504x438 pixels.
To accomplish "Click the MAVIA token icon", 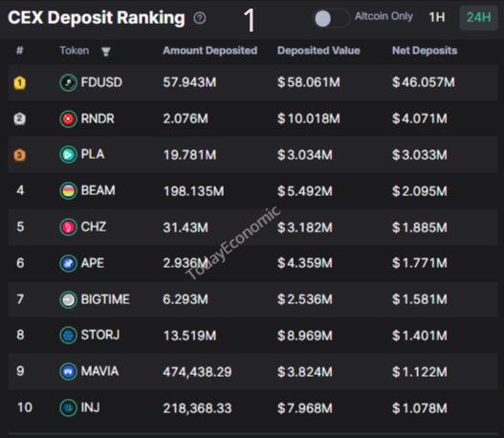I will pyautogui.click(x=68, y=372).
